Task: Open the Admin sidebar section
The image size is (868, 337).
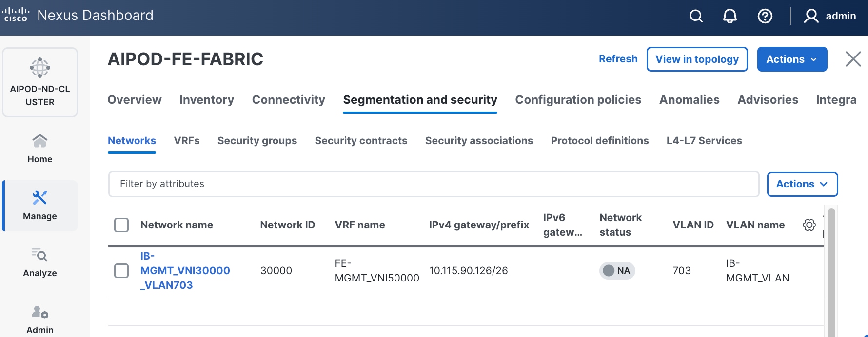Action: click(x=40, y=319)
